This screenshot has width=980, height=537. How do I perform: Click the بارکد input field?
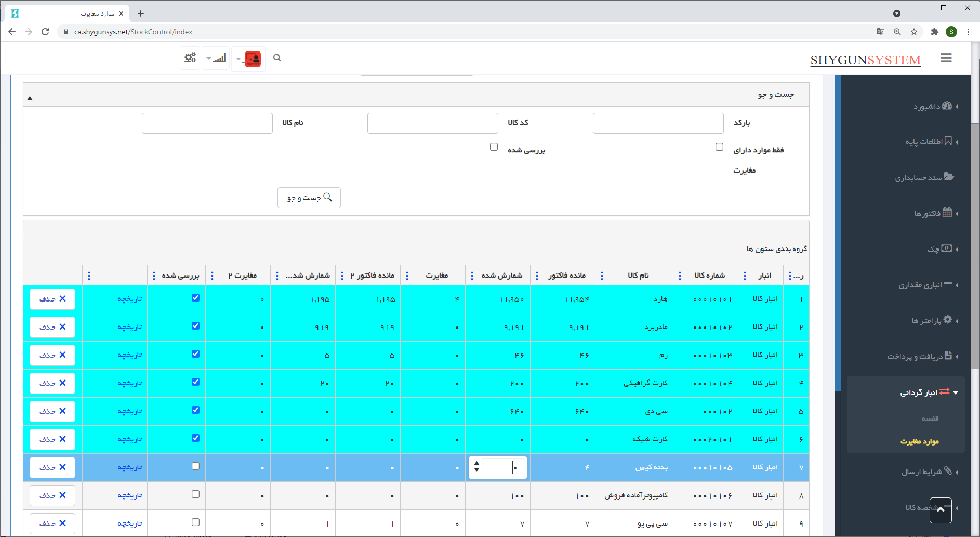658,123
